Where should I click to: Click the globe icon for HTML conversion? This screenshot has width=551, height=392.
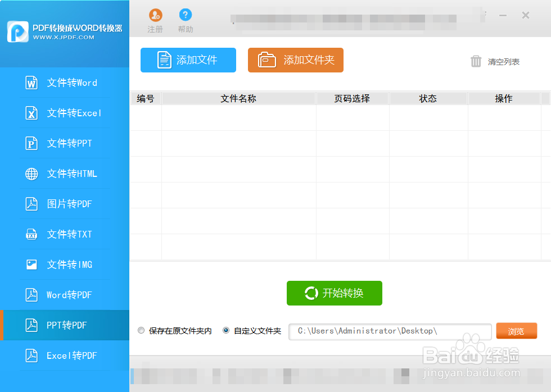point(31,174)
